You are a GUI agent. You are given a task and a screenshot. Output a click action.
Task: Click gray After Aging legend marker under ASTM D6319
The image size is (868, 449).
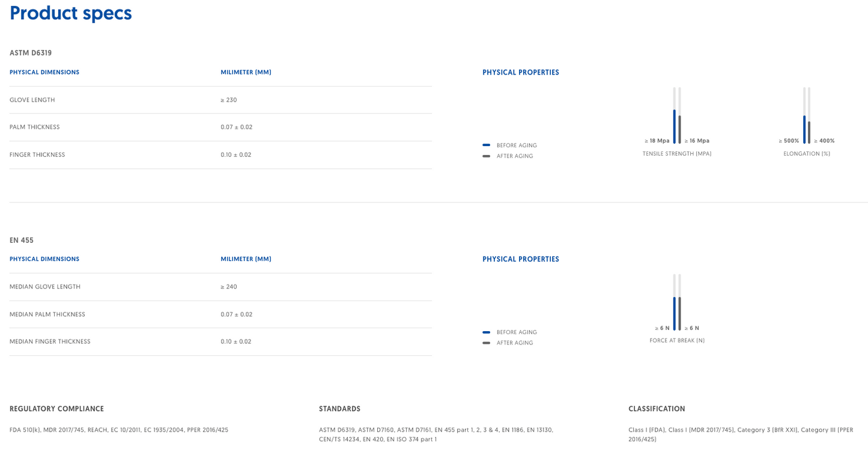(x=486, y=156)
